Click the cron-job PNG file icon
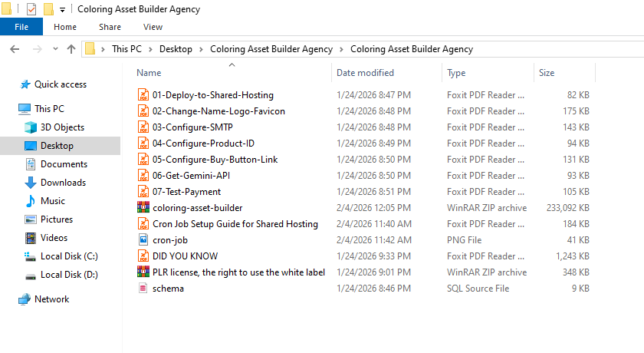Viewport: 644px width, 353px height. (143, 240)
